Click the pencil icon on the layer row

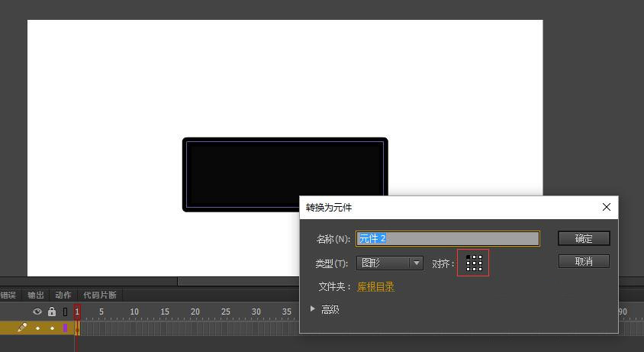coord(22,328)
